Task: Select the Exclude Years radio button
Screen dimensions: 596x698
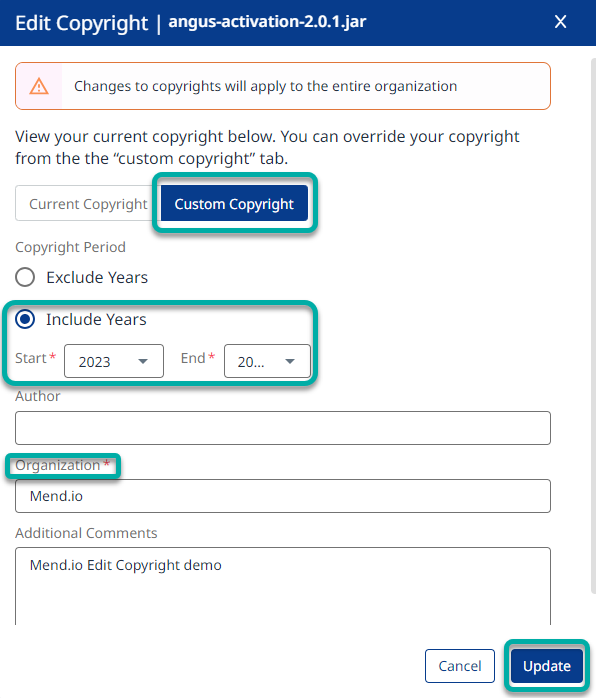Action: (25, 277)
